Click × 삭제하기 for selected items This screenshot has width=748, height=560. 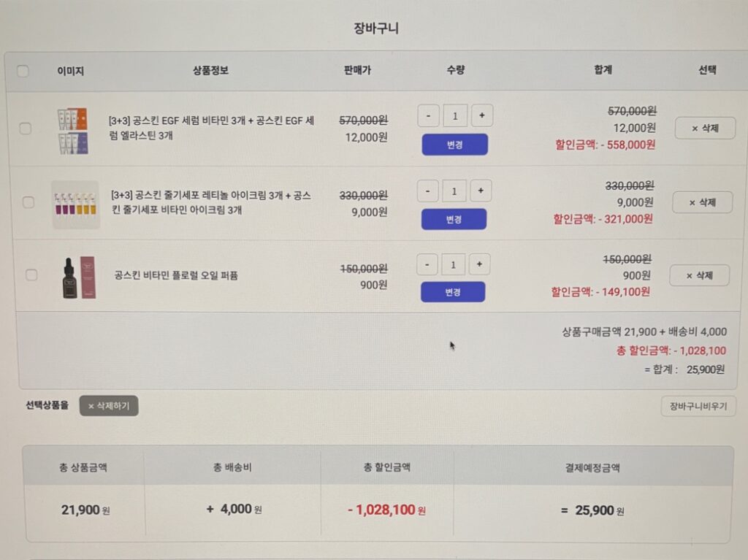[109, 406]
